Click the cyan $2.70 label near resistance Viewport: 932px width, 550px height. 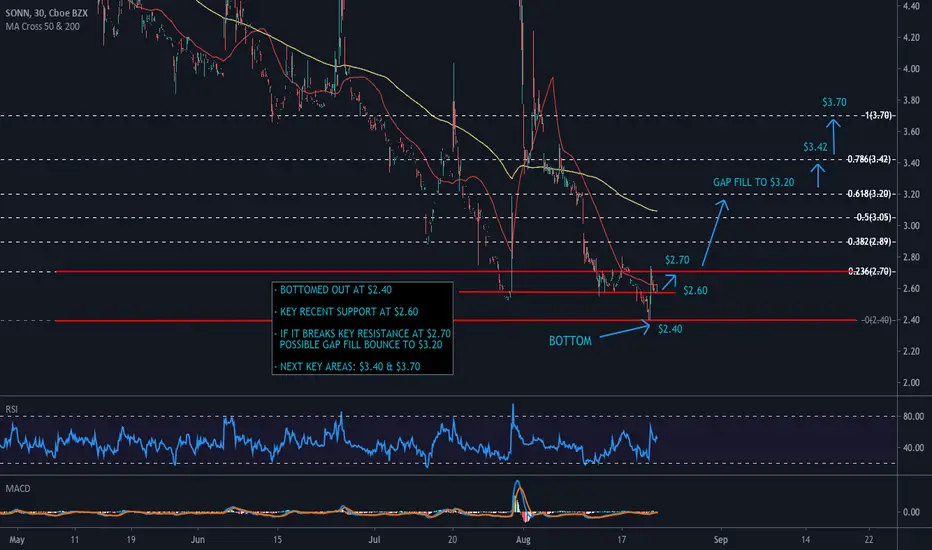click(677, 260)
